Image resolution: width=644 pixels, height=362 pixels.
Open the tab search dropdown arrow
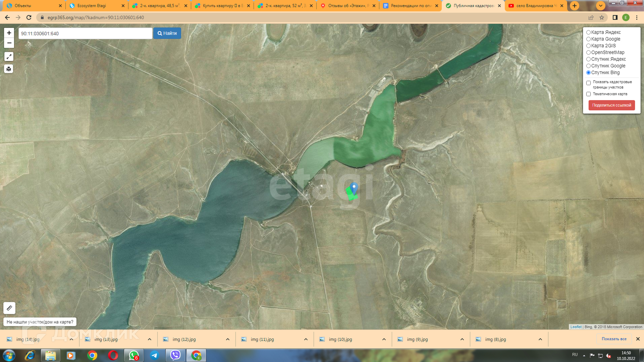pos(600,6)
